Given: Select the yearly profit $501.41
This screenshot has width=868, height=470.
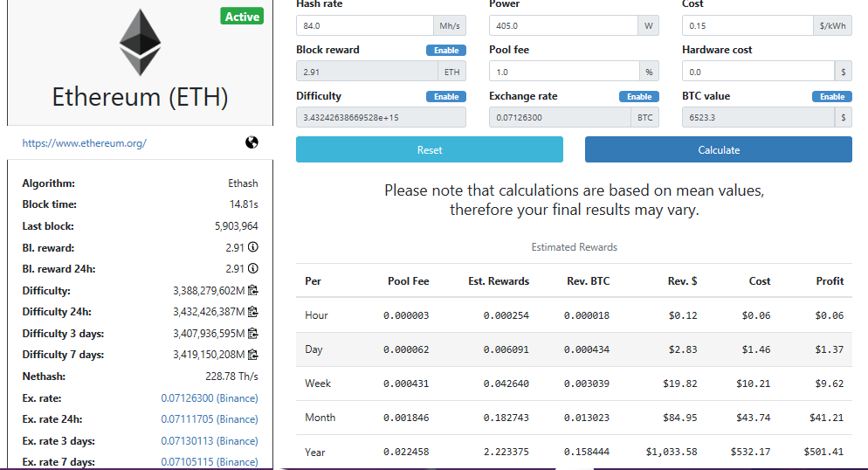Looking at the screenshot, I should [823, 452].
